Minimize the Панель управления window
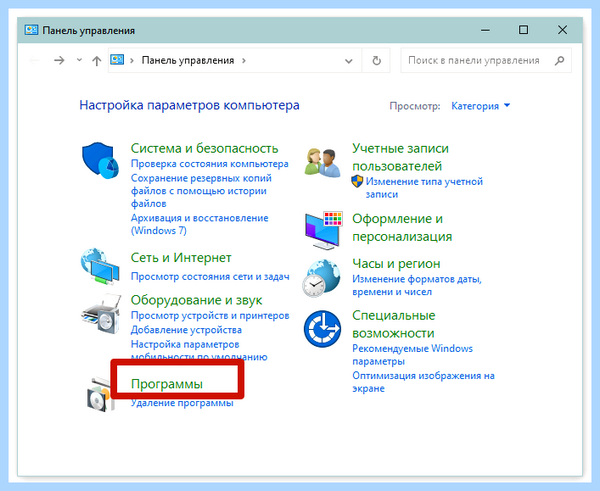This screenshot has height=491, width=600. (x=486, y=30)
